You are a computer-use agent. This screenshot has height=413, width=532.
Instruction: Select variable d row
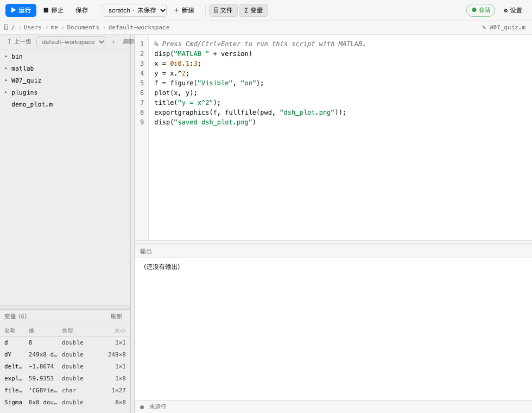point(65,342)
